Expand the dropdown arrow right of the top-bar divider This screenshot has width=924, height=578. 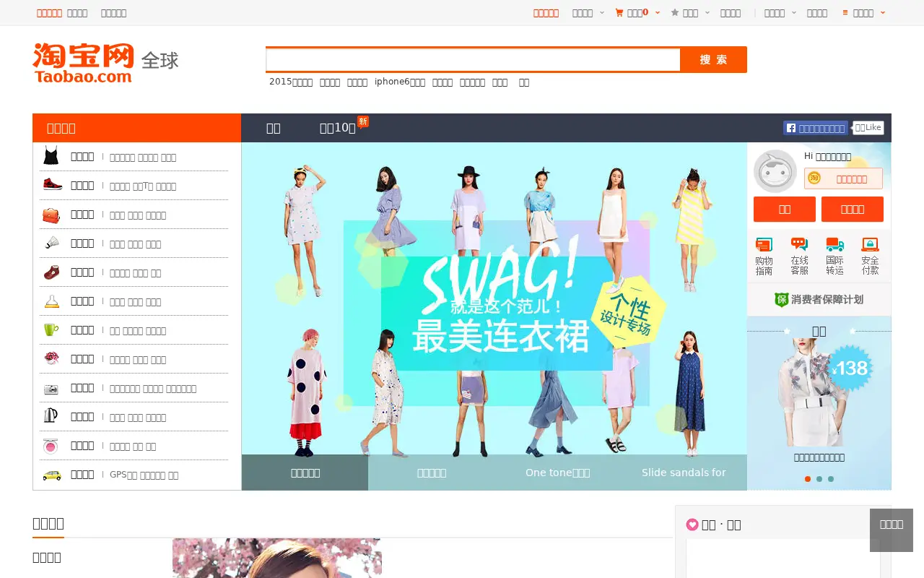tap(794, 12)
